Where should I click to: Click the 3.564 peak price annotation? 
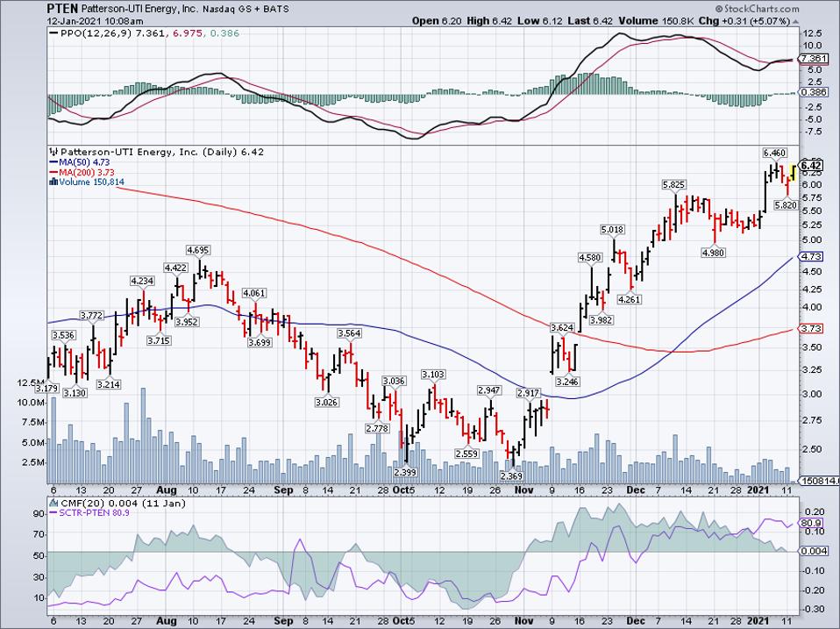pos(349,333)
